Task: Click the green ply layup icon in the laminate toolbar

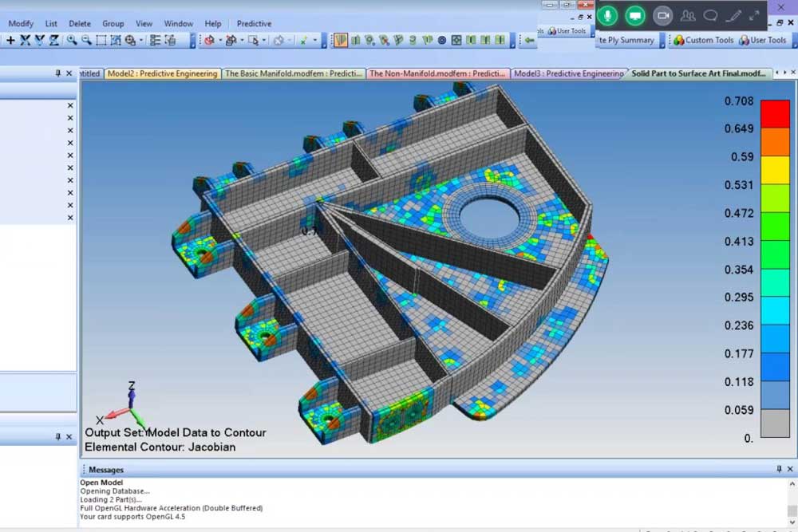Action: pos(341,40)
